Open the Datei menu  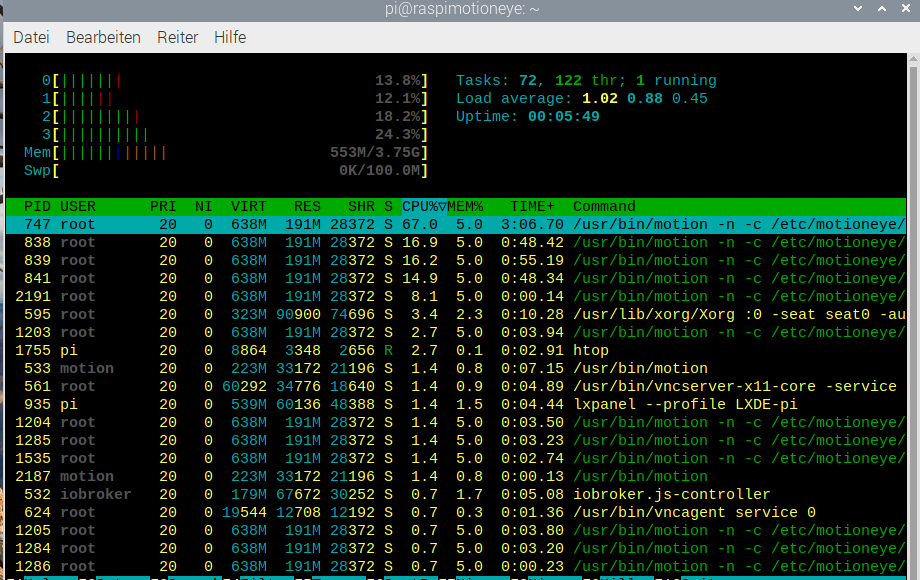(x=31, y=37)
